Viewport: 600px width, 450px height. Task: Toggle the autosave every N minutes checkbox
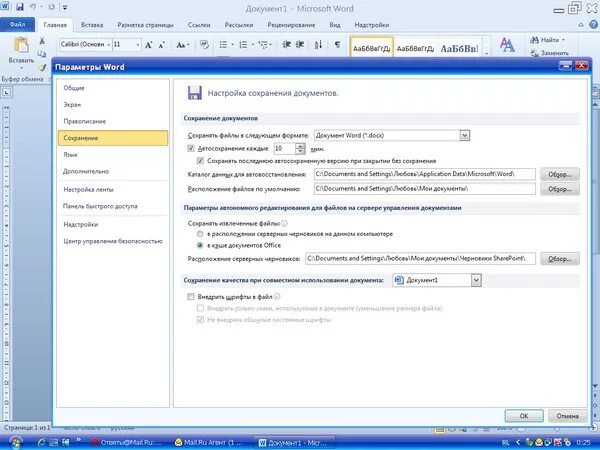[191, 148]
